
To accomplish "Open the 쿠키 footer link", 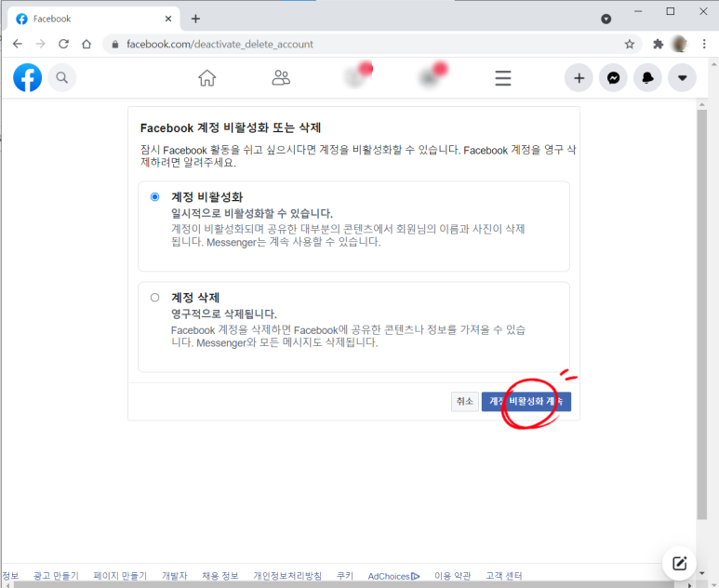I will click(x=345, y=576).
